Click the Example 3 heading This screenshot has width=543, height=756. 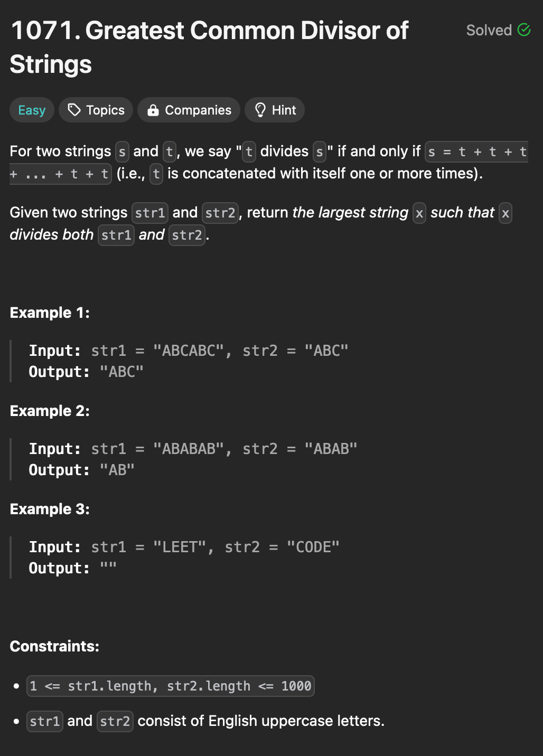(50, 509)
